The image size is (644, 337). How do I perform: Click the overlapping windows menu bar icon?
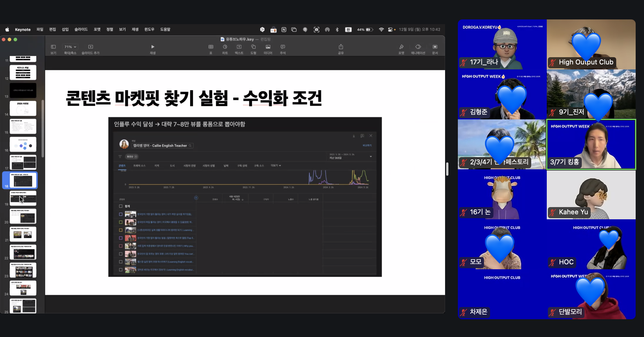[x=294, y=29]
